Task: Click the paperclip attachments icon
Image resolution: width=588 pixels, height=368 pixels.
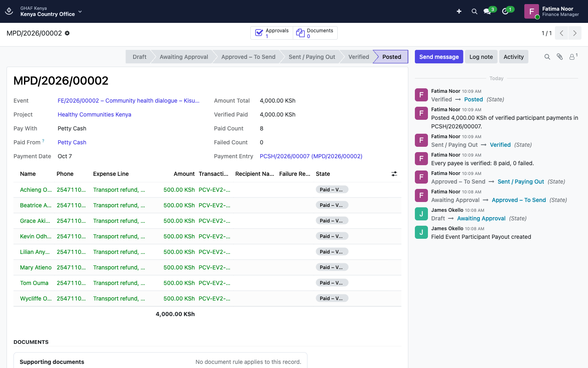Action: [560, 57]
